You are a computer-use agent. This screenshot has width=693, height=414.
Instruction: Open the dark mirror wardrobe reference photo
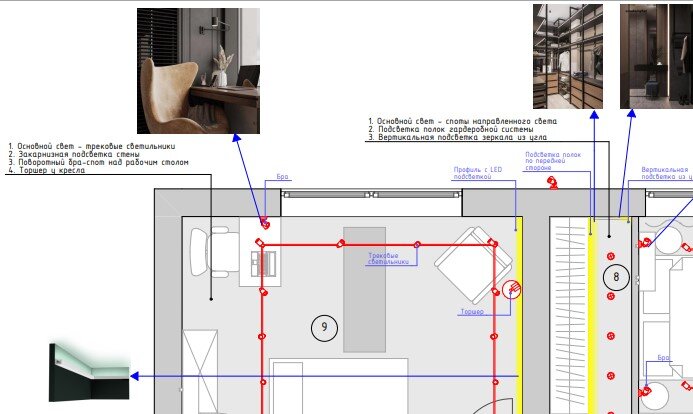656,57
